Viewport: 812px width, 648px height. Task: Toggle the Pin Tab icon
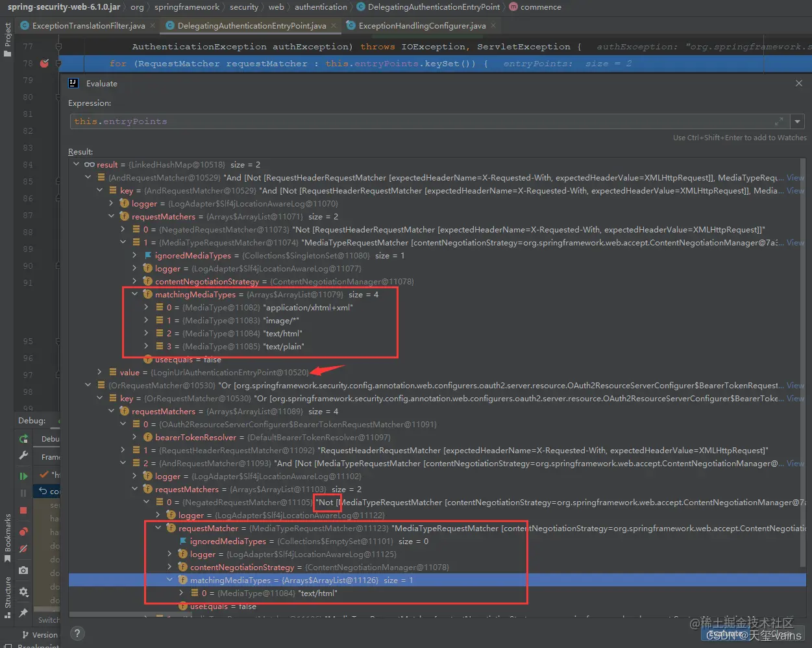[24, 612]
